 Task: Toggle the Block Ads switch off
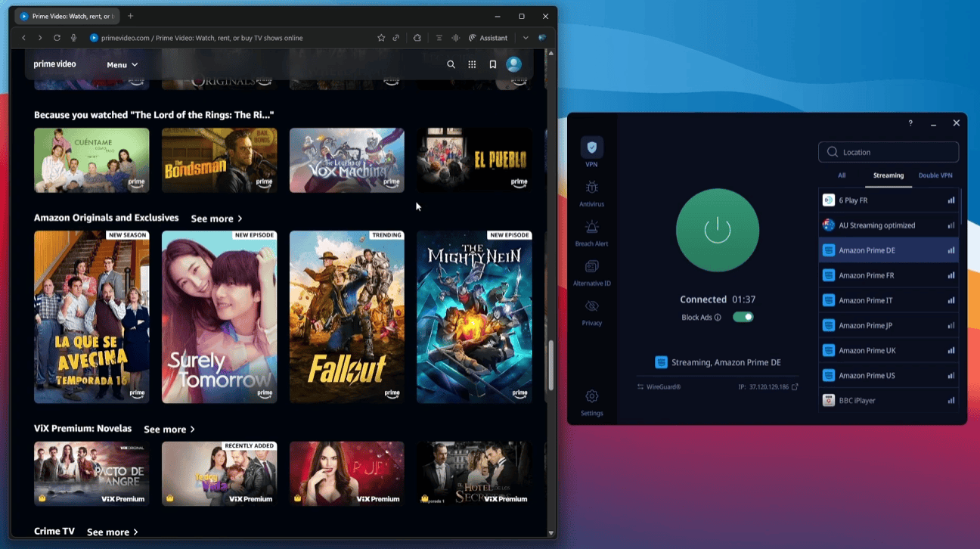click(x=743, y=318)
